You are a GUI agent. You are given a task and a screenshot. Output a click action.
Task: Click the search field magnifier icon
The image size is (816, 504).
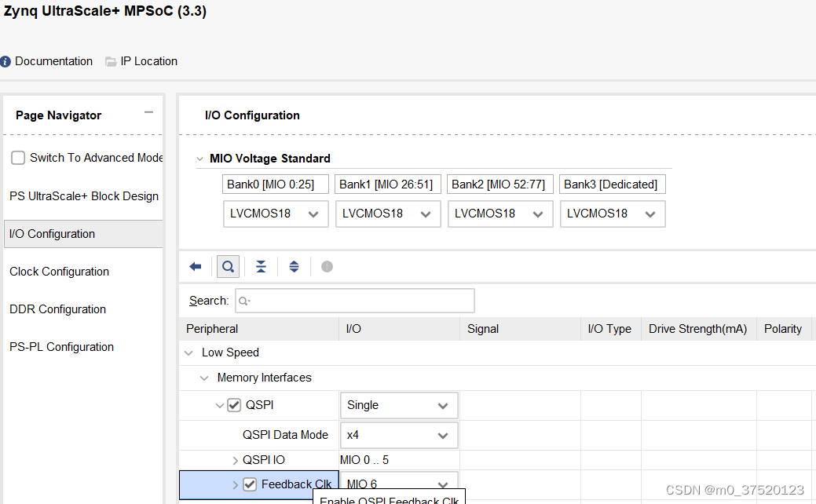click(244, 301)
